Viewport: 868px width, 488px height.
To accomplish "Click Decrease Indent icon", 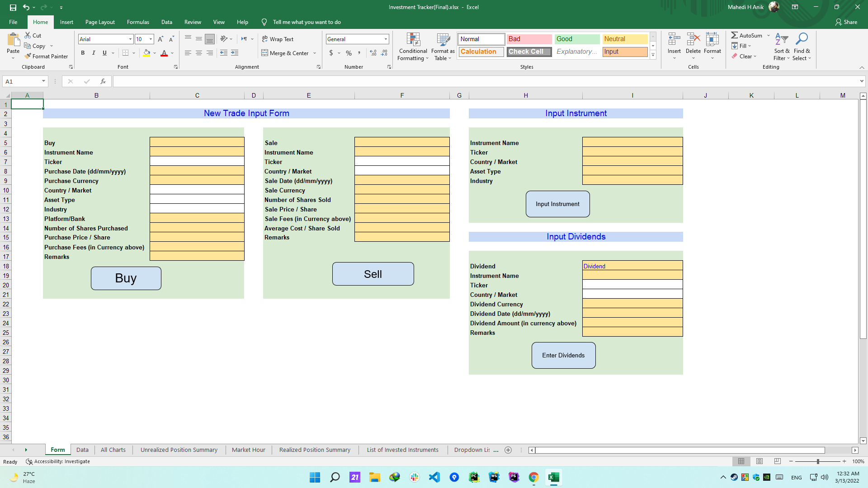I will pyautogui.click(x=224, y=53).
